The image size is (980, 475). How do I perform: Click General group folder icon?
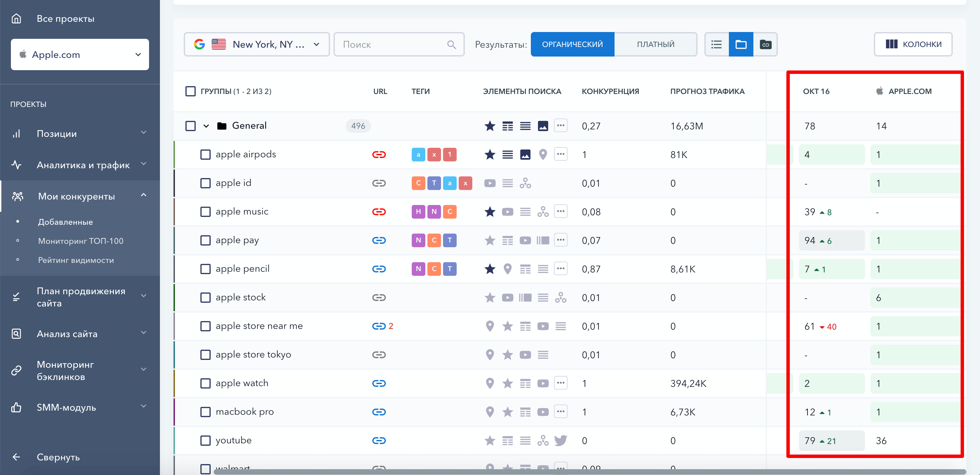(x=222, y=126)
